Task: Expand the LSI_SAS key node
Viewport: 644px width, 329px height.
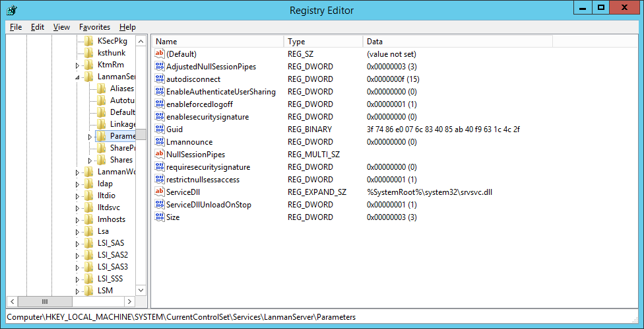Action: click(77, 244)
